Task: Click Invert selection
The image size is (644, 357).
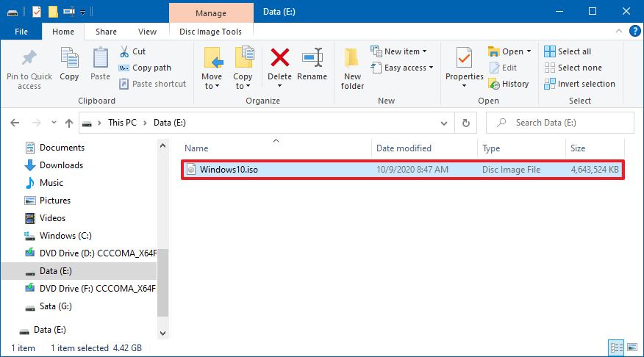Action: click(579, 84)
